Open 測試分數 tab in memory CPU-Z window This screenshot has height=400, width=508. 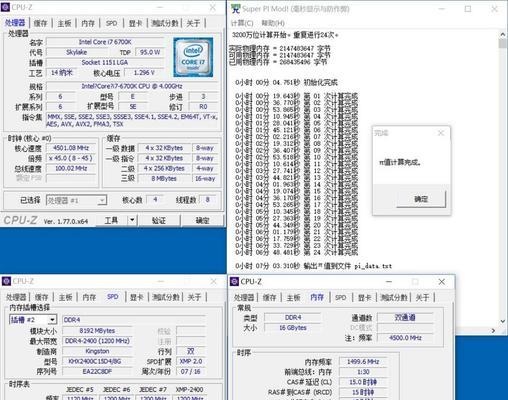tap(394, 297)
